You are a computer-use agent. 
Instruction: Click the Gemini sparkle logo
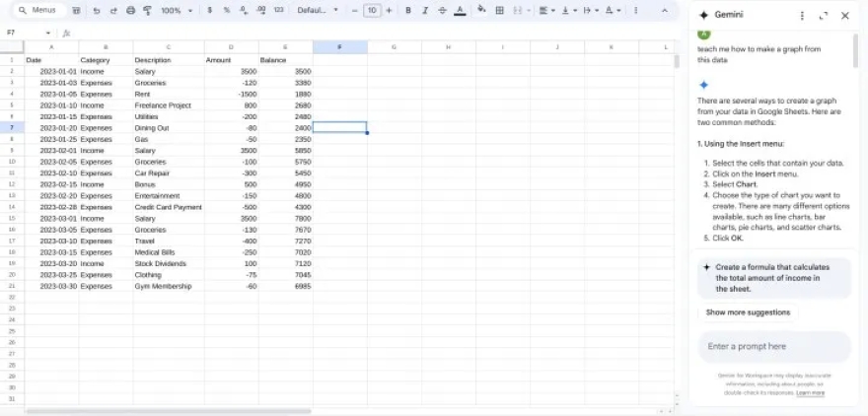tap(703, 16)
